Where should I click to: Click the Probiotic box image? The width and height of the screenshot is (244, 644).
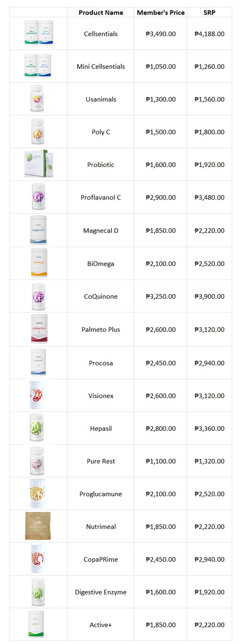pyautogui.click(x=38, y=164)
